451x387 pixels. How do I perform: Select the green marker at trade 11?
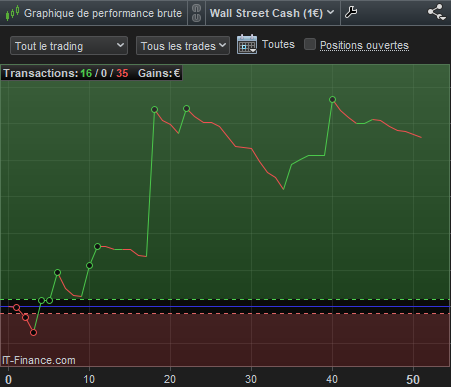point(97,246)
